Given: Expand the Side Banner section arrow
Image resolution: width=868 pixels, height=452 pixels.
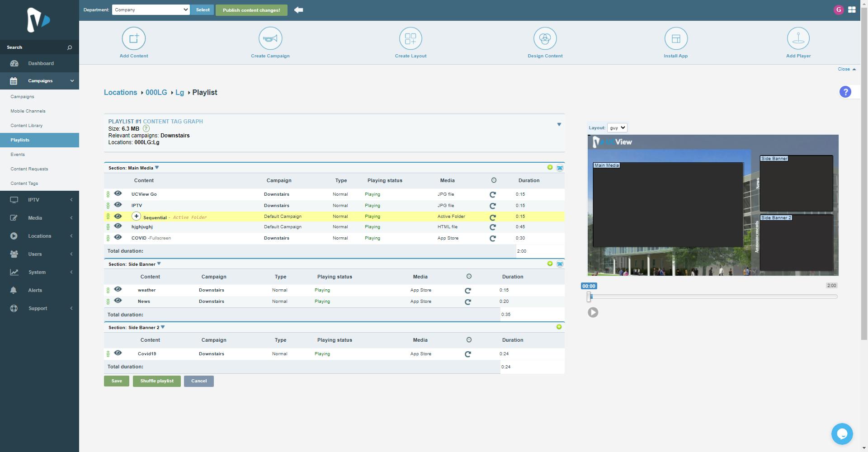Looking at the screenshot, I should coord(159,264).
